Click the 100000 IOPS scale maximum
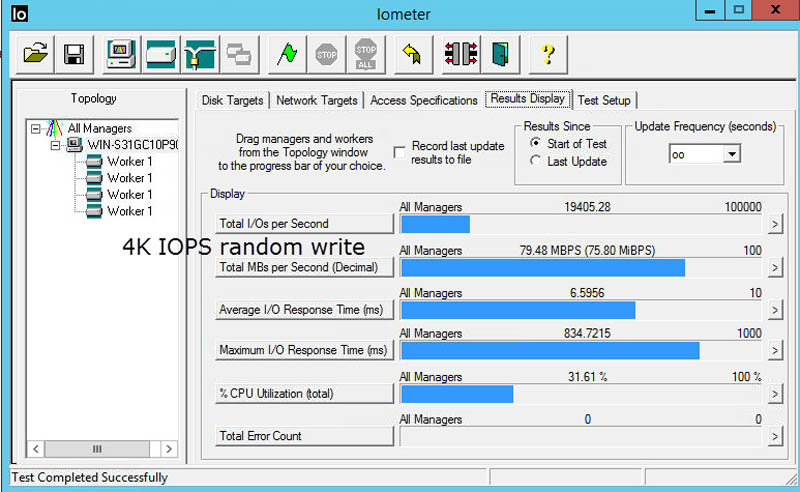The image size is (800, 492). (x=743, y=207)
